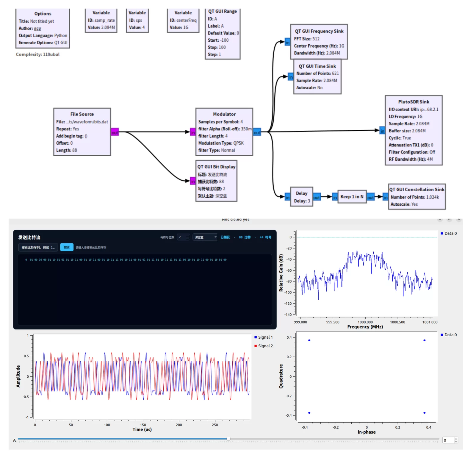Select the QT GUI Range block
476x458 pixels.
(223, 33)
